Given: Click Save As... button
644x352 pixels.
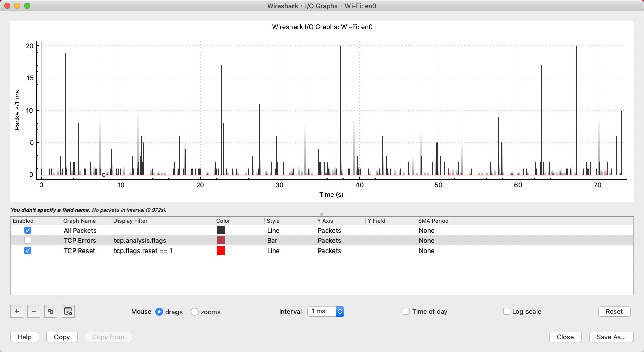Looking at the screenshot, I should (611, 337).
